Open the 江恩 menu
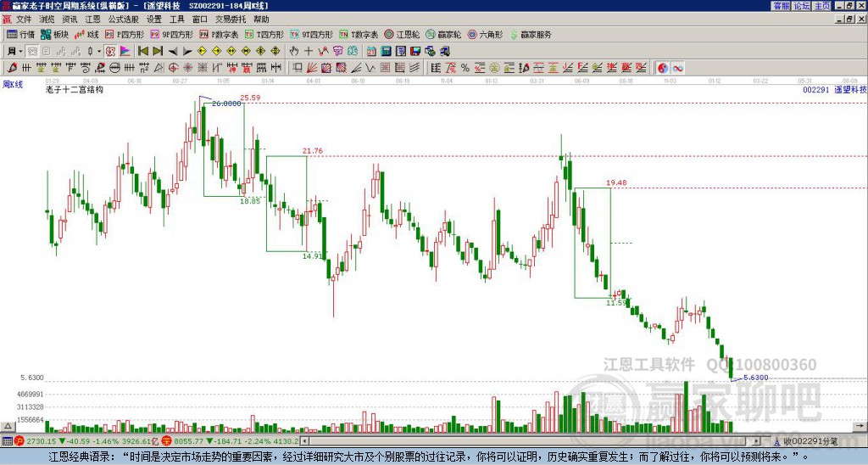Viewport: 868px width, 465px height. [x=92, y=20]
